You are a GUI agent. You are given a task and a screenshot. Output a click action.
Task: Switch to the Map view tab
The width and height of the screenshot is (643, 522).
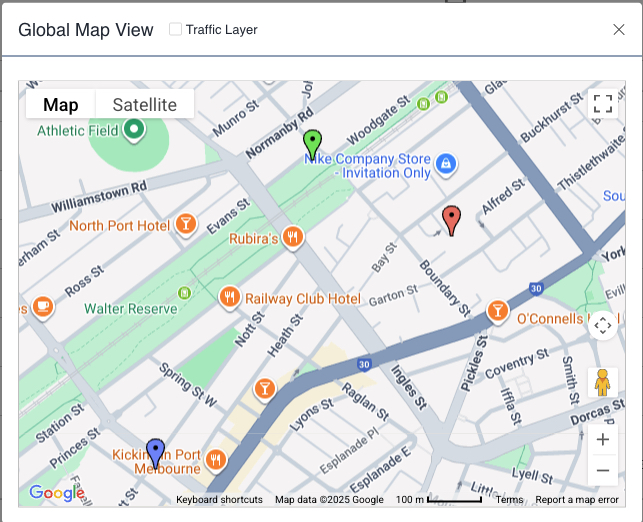(61, 105)
